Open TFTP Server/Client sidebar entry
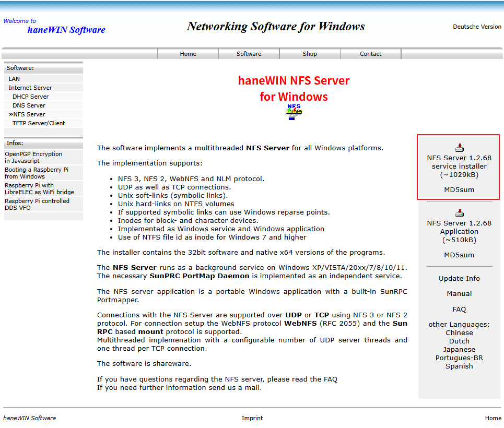This screenshot has width=504, height=428. pyautogui.click(x=43, y=123)
